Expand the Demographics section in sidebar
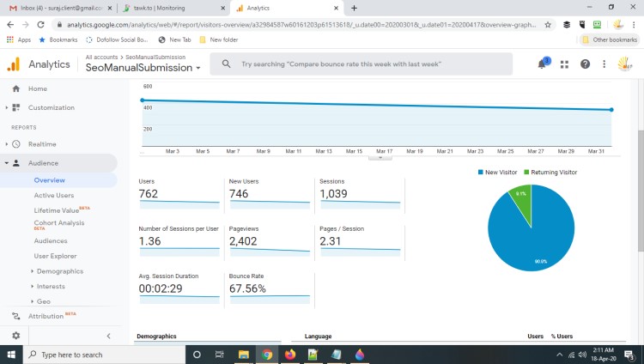This screenshot has height=364, width=644. point(58,270)
